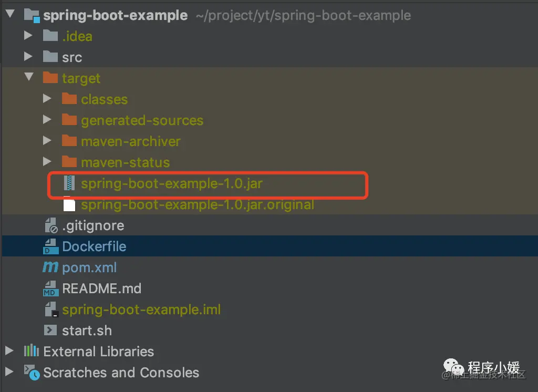Click the iml module file icon
538x392 pixels.
coord(51,310)
